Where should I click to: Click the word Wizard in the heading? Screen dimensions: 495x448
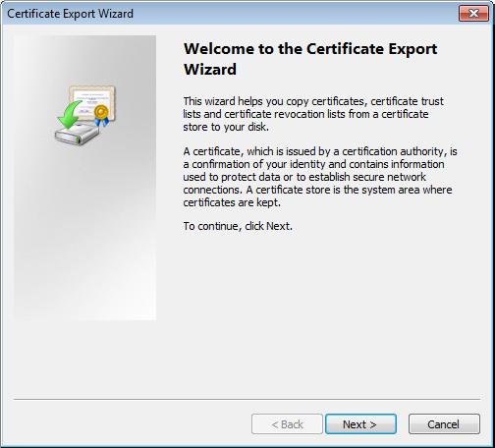[210, 70]
